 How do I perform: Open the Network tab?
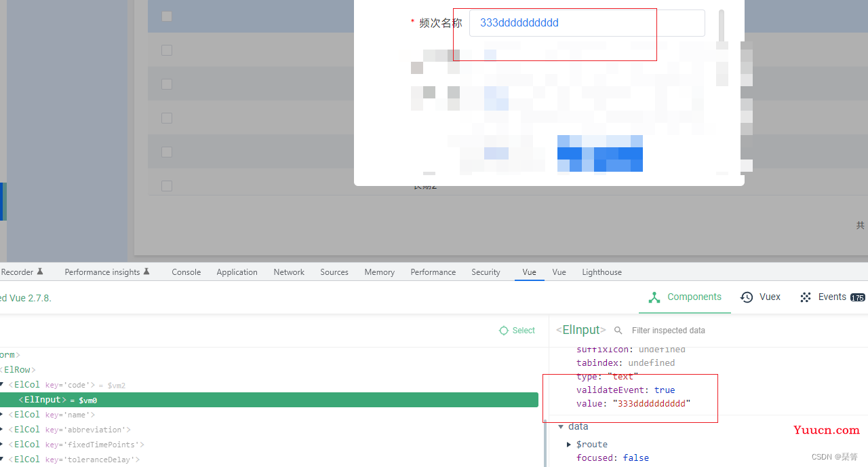click(289, 272)
